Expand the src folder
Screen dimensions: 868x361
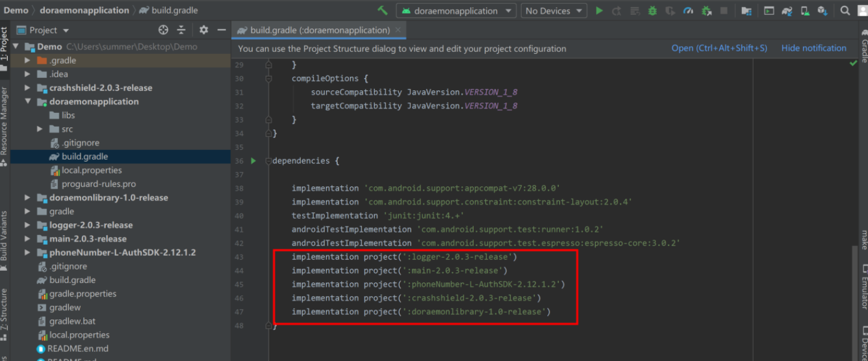(40, 129)
